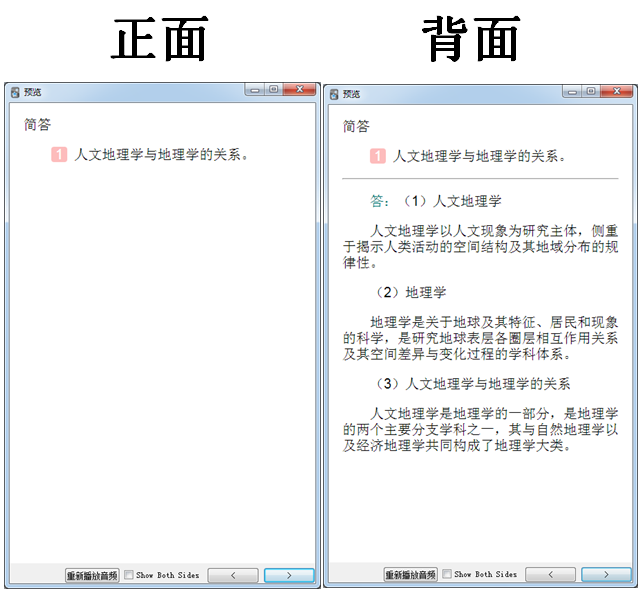The image size is (641, 591).
Task: Enable Show Both Sides in left window
Action: (129, 575)
